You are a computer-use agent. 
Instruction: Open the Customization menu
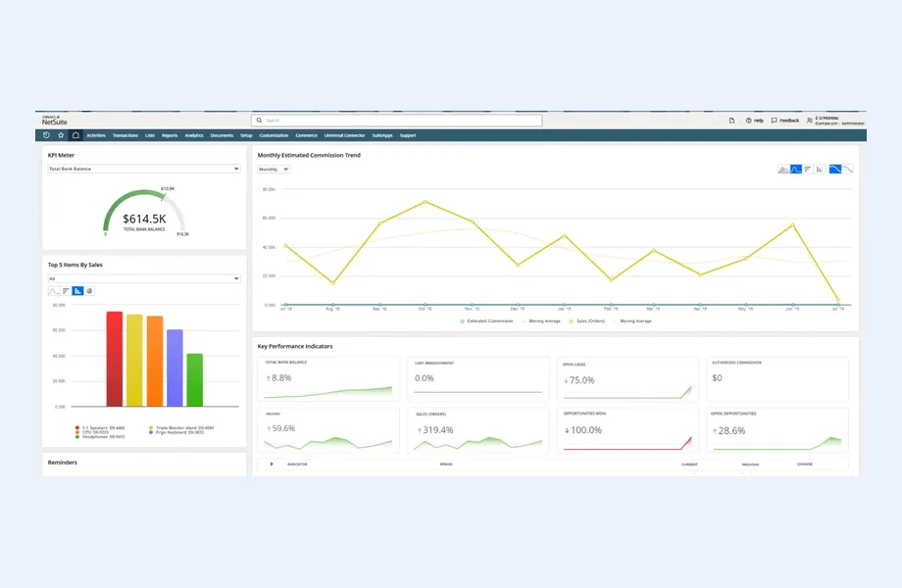tap(274, 135)
